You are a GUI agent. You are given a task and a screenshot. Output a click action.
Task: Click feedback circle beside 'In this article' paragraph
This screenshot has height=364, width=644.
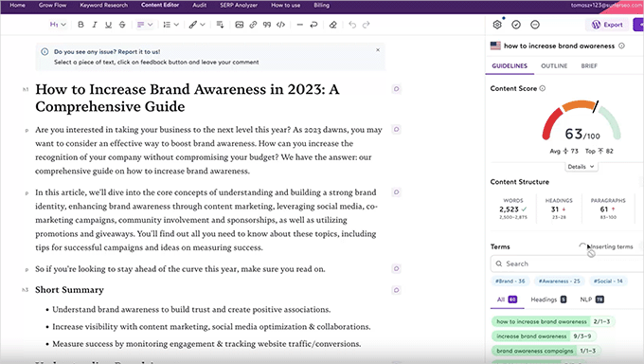pyautogui.click(x=396, y=192)
